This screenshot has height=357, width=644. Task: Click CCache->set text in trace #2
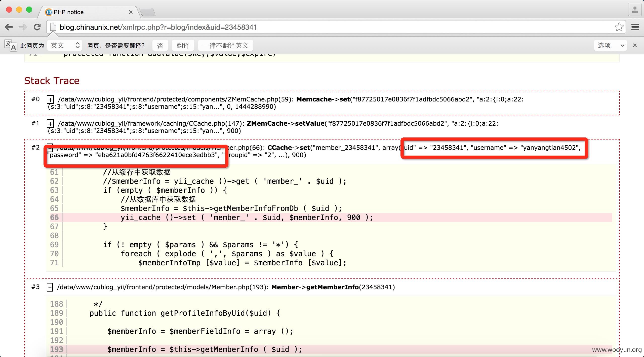pyautogui.click(x=289, y=148)
